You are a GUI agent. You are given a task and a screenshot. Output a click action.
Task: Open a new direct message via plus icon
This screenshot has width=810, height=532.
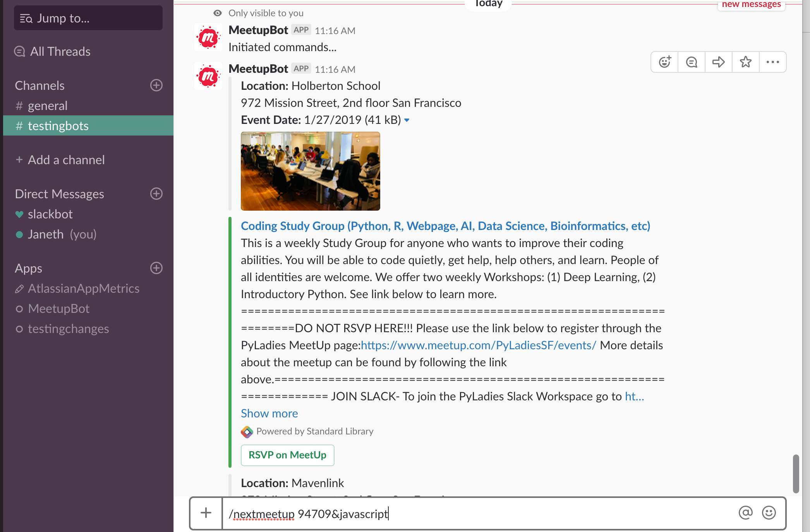pos(156,194)
